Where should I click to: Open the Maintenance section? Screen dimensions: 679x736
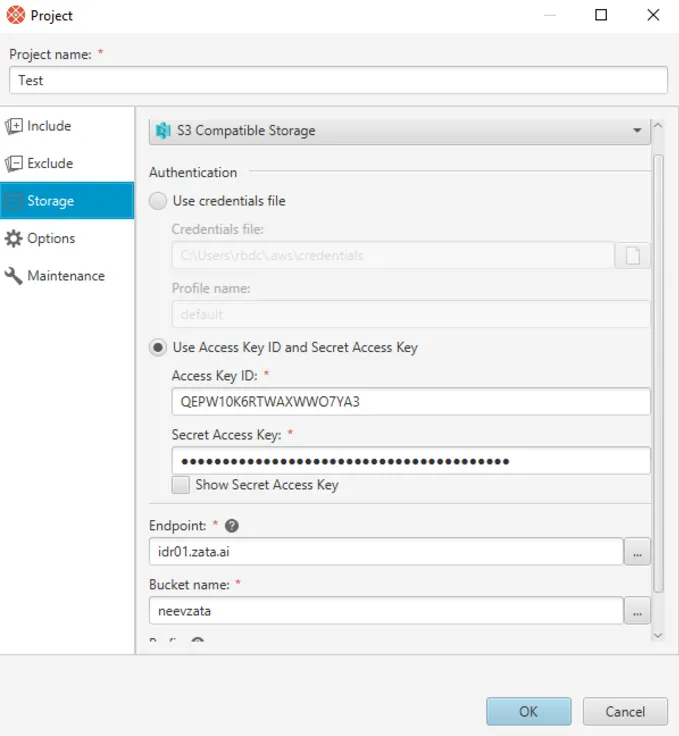[x=67, y=276]
